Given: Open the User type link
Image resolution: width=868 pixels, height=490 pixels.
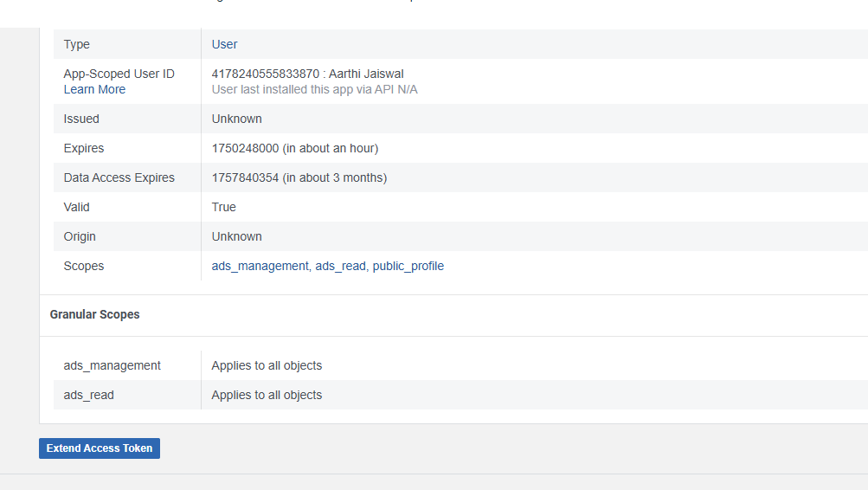Looking at the screenshot, I should coord(224,44).
